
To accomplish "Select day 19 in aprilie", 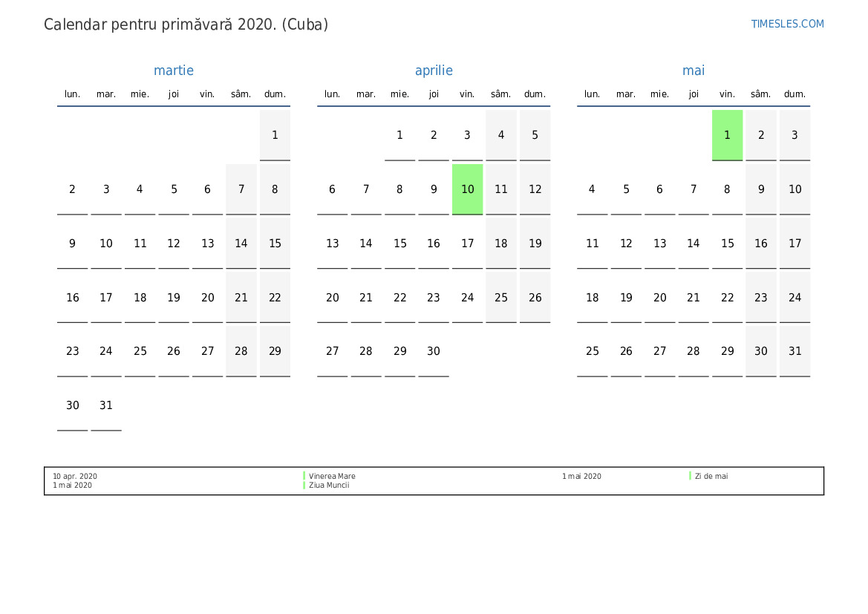I will [535, 244].
